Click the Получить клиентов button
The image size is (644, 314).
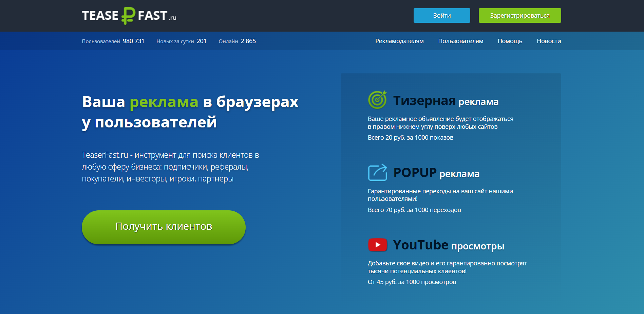(164, 227)
